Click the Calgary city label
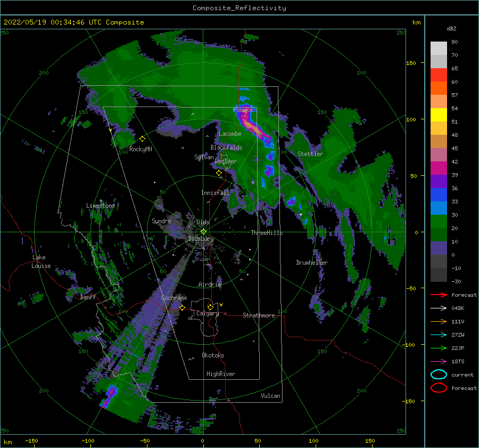Viewport: 479px width, 448px height. (x=208, y=313)
